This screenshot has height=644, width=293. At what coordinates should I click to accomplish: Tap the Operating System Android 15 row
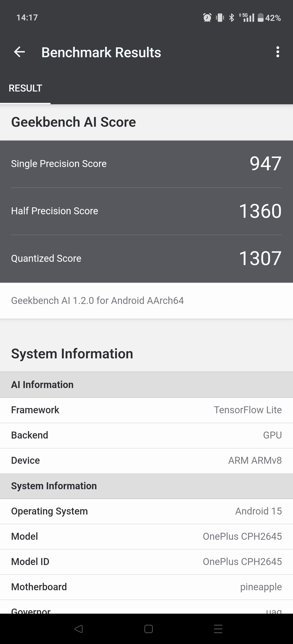pos(146,511)
